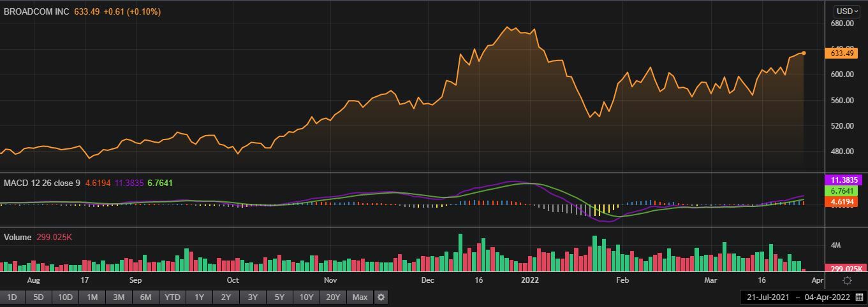Switch to the 2Y range

226,297
